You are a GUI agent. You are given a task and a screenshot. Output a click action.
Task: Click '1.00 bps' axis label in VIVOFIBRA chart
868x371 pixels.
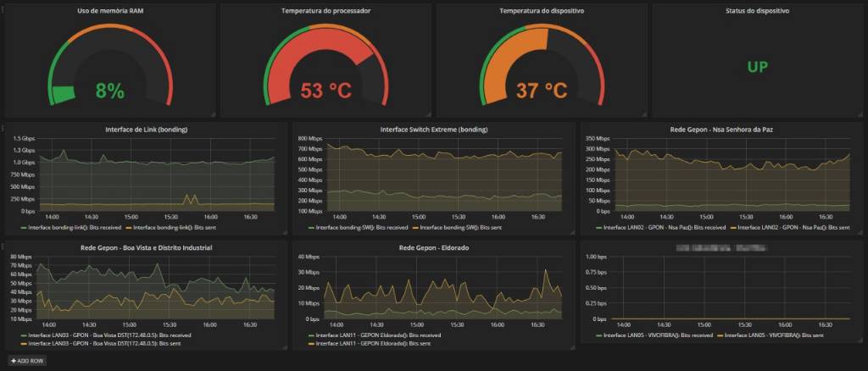tap(598, 256)
